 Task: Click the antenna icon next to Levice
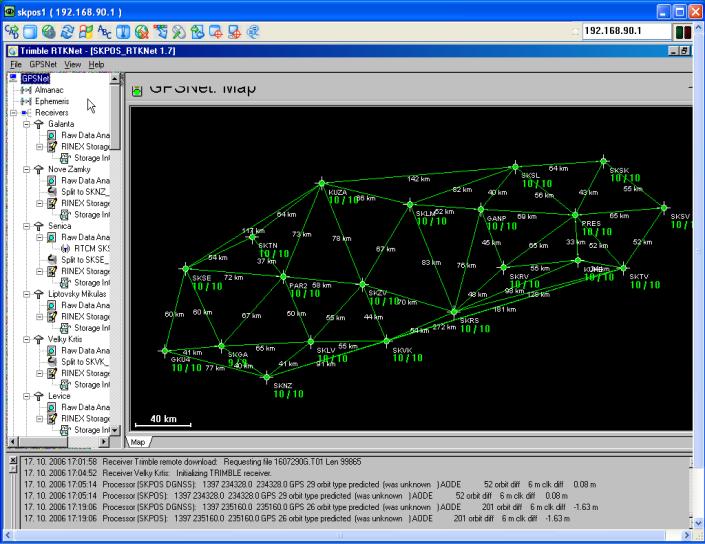(x=39, y=396)
